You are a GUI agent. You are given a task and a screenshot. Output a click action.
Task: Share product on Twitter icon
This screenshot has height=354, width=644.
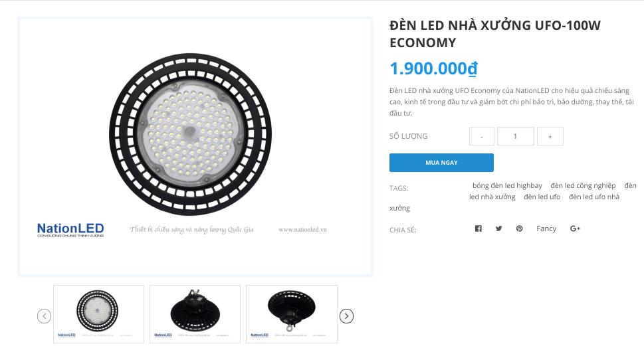(498, 228)
